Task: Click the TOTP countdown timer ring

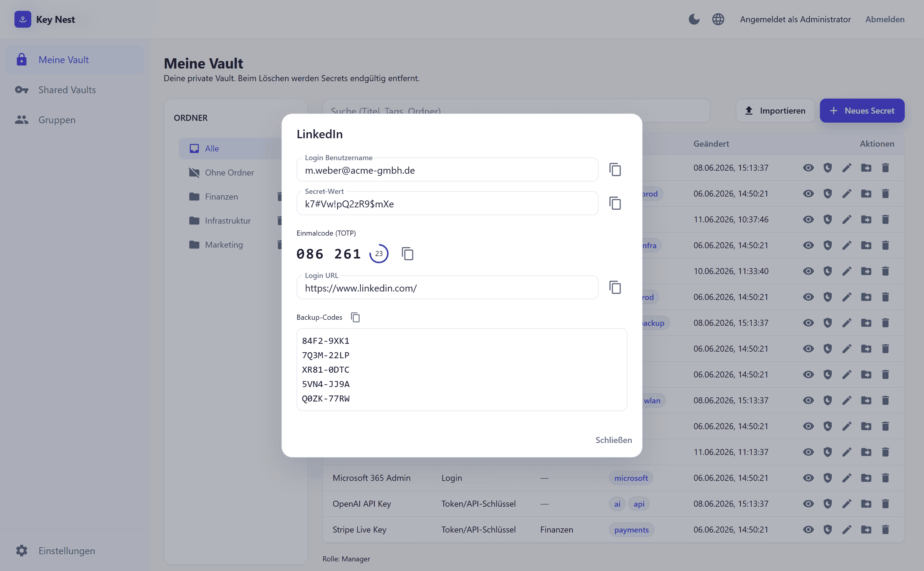Action: click(x=379, y=253)
